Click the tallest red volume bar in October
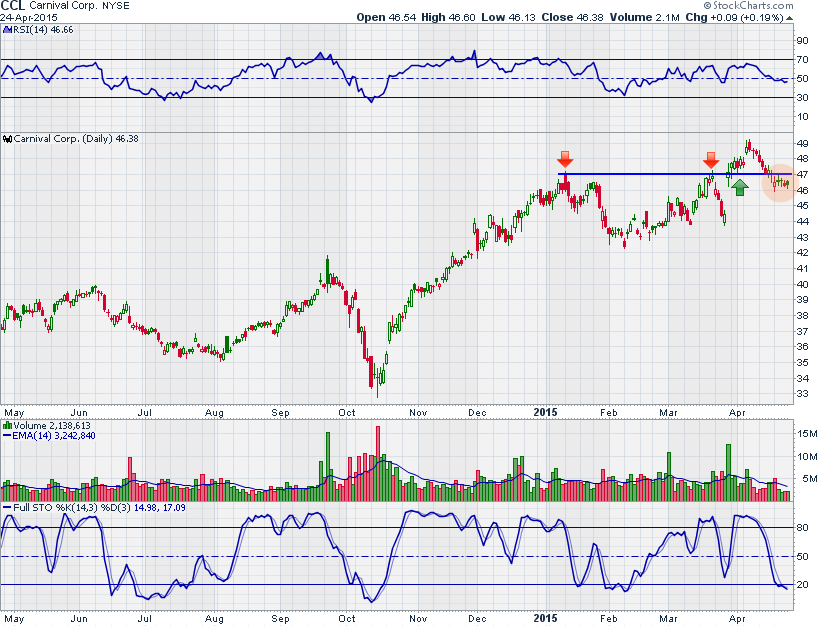817x626 pixels. click(378, 464)
